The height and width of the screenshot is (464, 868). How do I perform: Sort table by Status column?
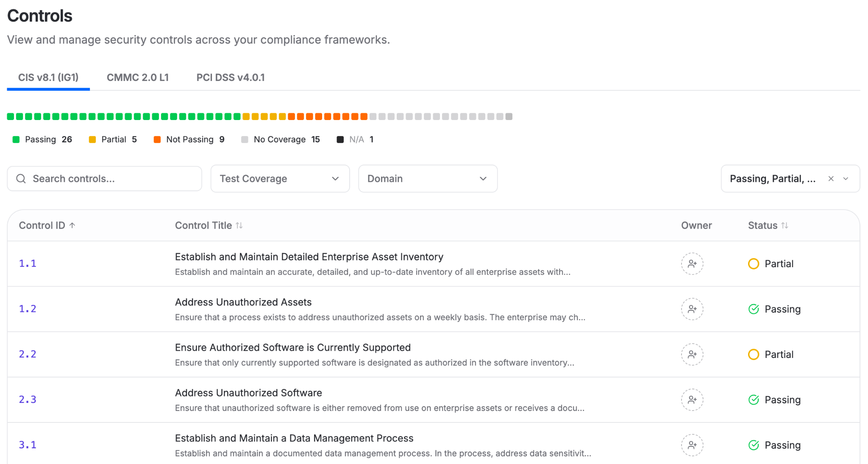tap(785, 226)
